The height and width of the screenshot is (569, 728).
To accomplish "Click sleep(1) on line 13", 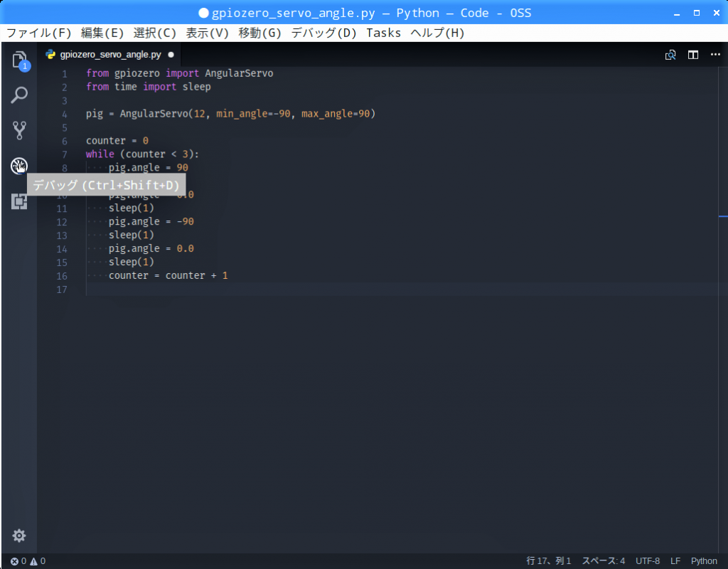I will [x=132, y=235].
